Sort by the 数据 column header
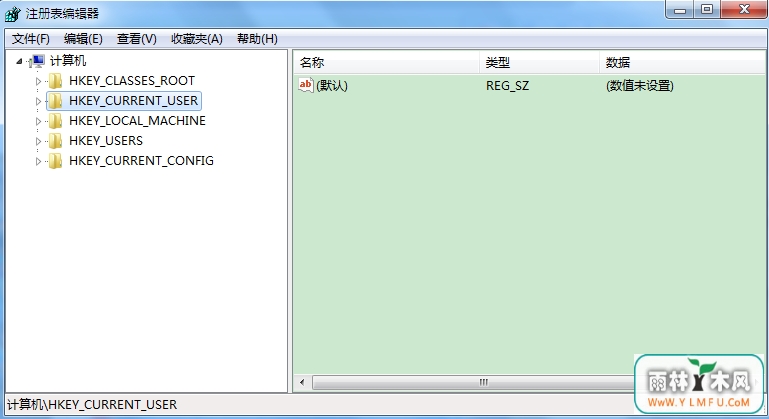The width and height of the screenshot is (769, 419). coord(682,62)
